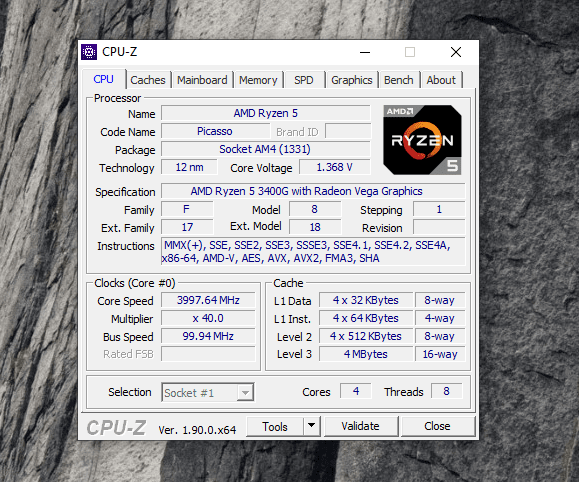
Task: Click the Close button at bottom
Action: (x=437, y=426)
